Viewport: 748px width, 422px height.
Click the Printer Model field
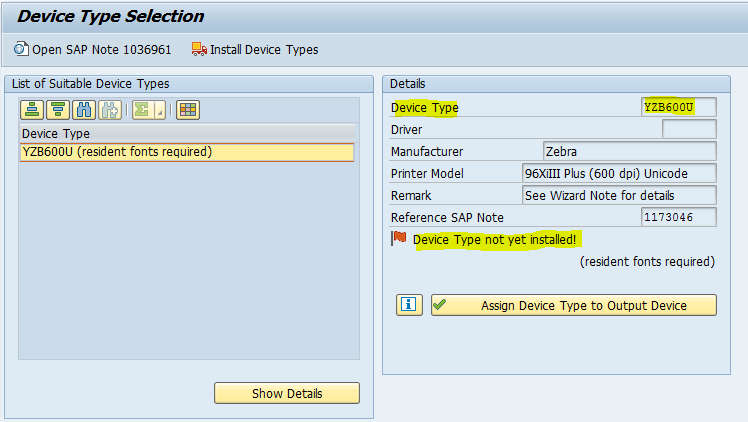(x=619, y=173)
